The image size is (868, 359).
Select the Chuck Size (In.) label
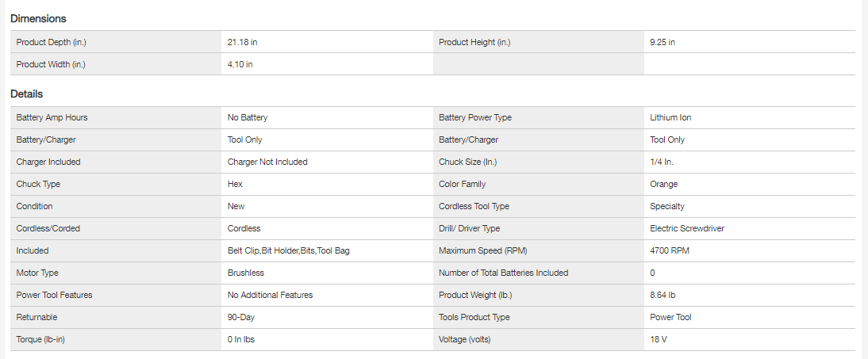[467, 162]
